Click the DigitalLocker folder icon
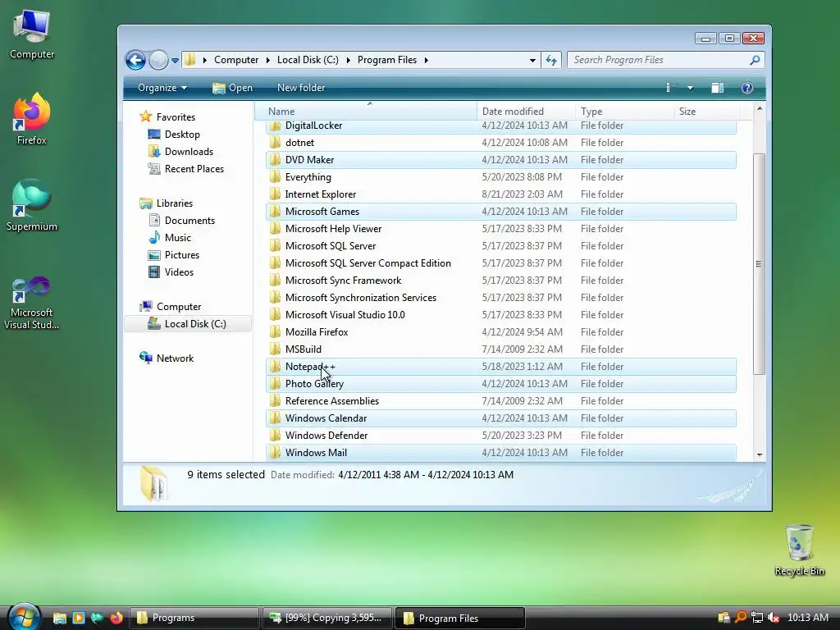The width and height of the screenshot is (840, 630). coord(276,126)
